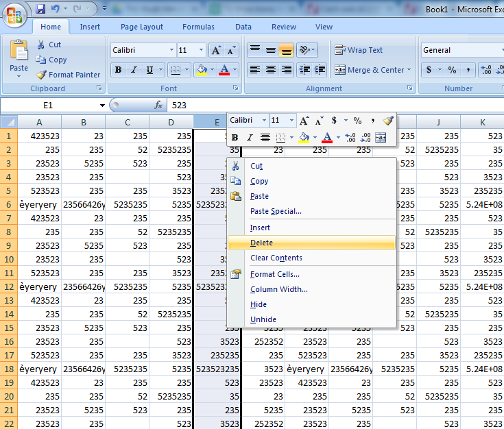Open the General number format dropdown

(461, 50)
